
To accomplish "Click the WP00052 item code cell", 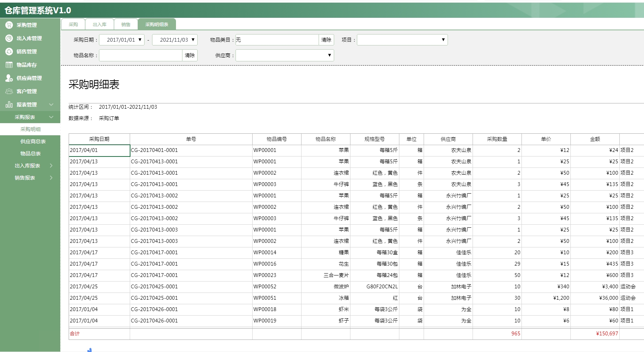I will click(277, 287).
